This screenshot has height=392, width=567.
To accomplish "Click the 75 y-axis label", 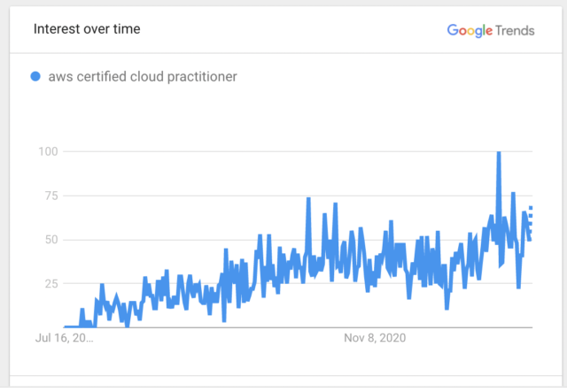I will click(x=50, y=196).
